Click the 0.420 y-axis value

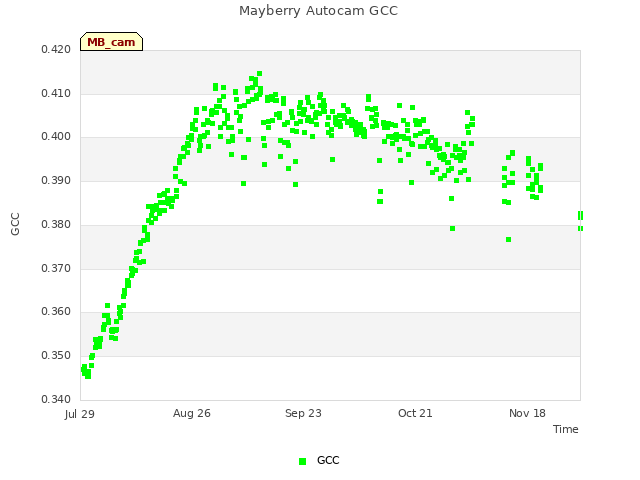point(56,49)
